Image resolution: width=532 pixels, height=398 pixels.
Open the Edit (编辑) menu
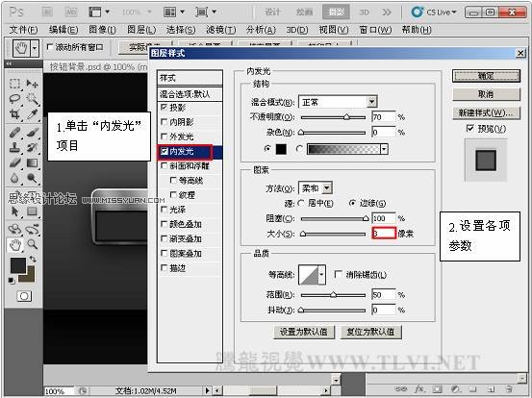[63, 30]
